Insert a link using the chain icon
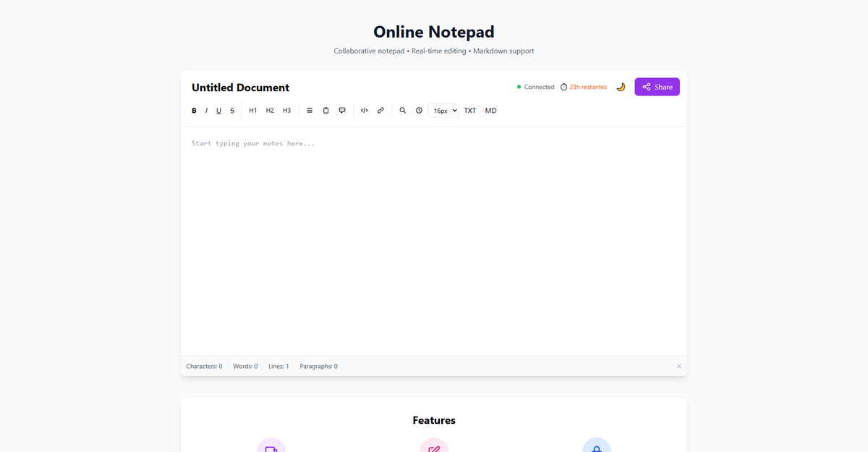The image size is (868, 452). [380, 111]
